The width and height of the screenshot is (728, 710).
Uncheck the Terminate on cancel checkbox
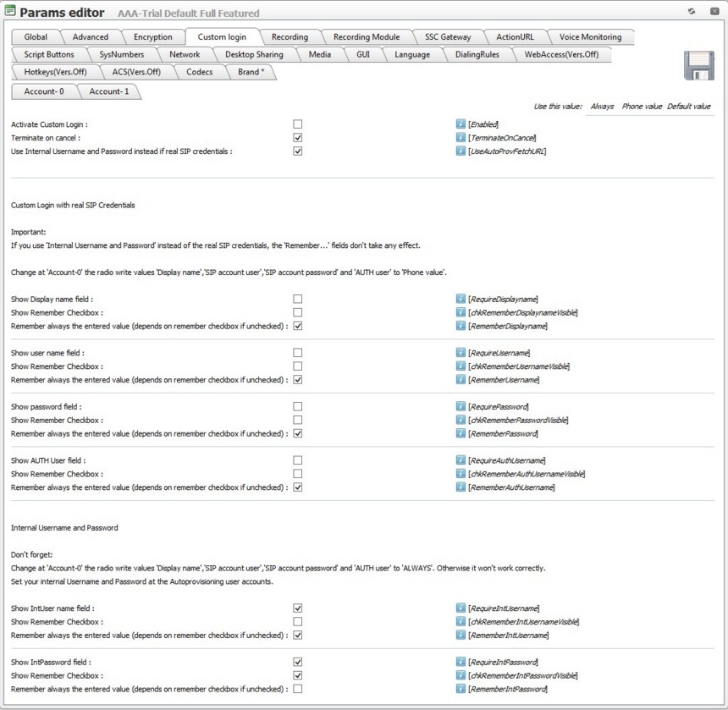click(x=298, y=138)
